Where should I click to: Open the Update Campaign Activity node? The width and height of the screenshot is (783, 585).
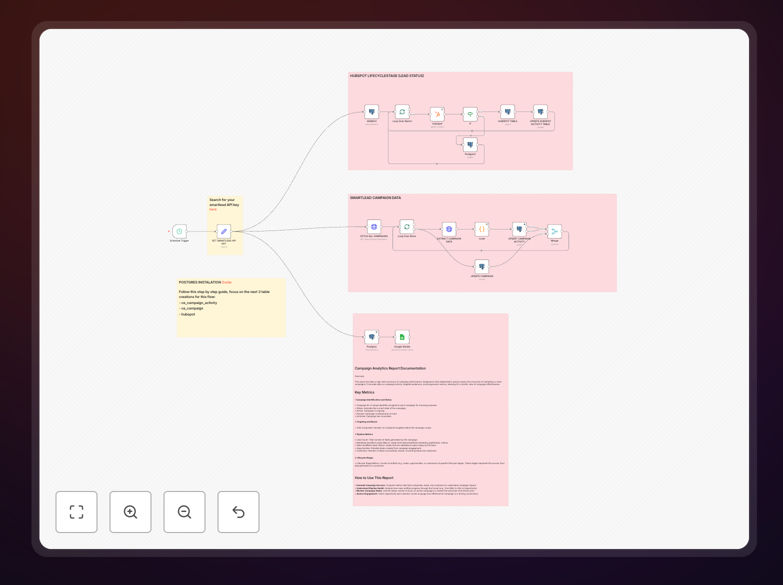pyautogui.click(x=519, y=229)
